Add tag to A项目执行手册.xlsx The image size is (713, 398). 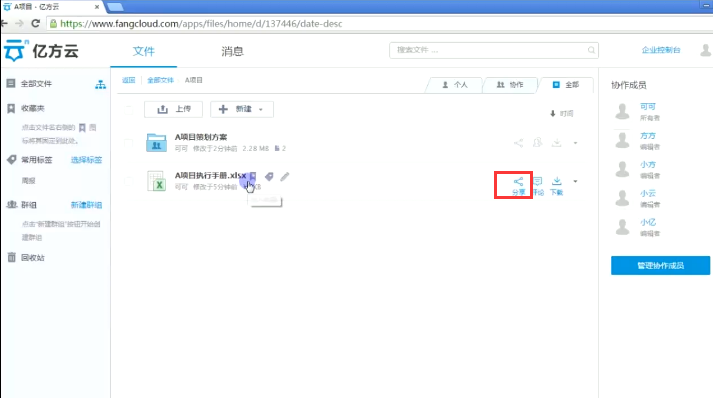[269, 176]
